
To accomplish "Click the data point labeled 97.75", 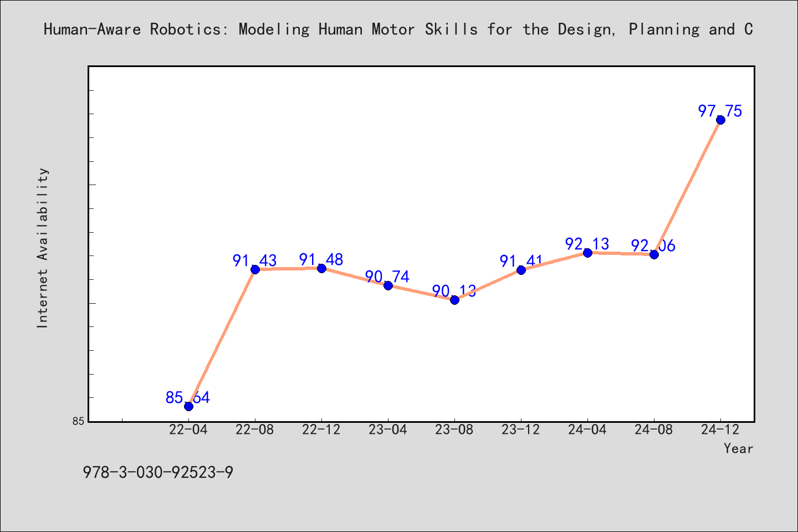I will coord(720,120).
